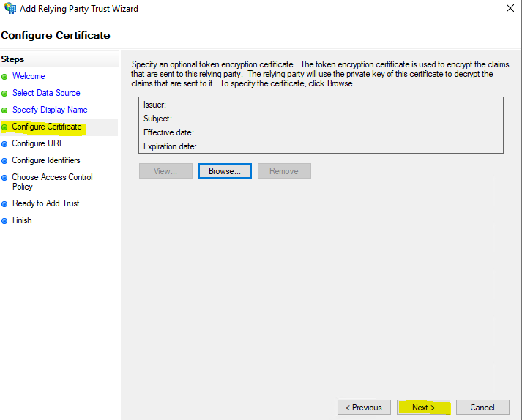
Task: Close the Add Relying Party Trust Wizard
Action: pyautogui.click(x=510, y=8)
